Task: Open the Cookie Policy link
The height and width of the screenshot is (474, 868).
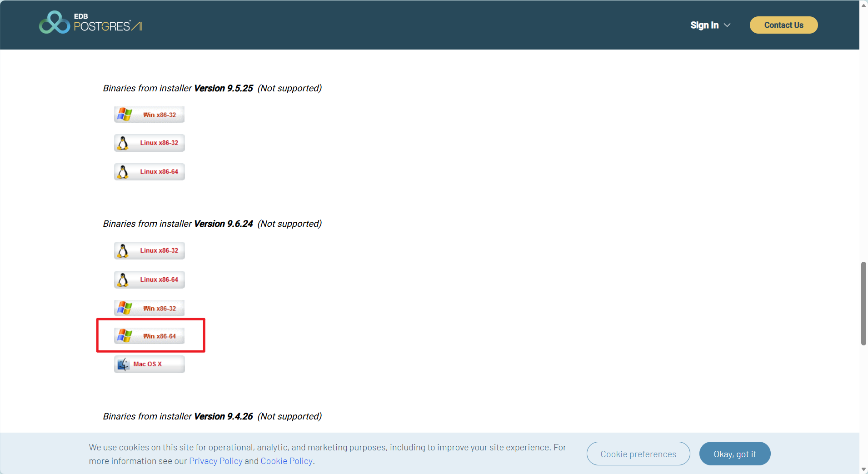Action: click(286, 460)
